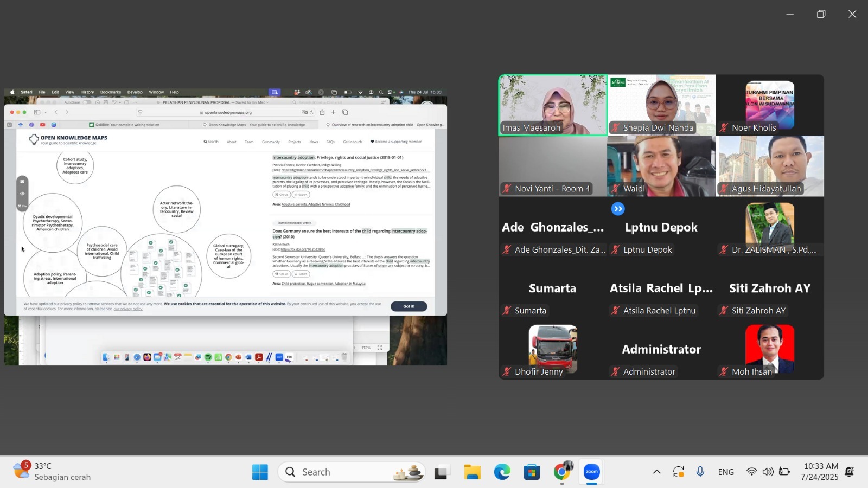Image resolution: width=868 pixels, height=488 pixels.
Task: Open the notification center bell icon
Action: click(850, 472)
